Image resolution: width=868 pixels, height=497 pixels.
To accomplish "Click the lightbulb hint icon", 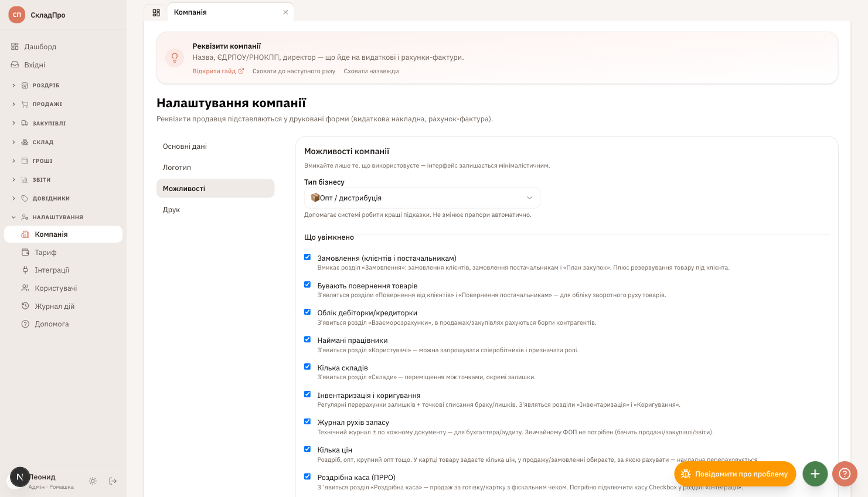I will (175, 57).
